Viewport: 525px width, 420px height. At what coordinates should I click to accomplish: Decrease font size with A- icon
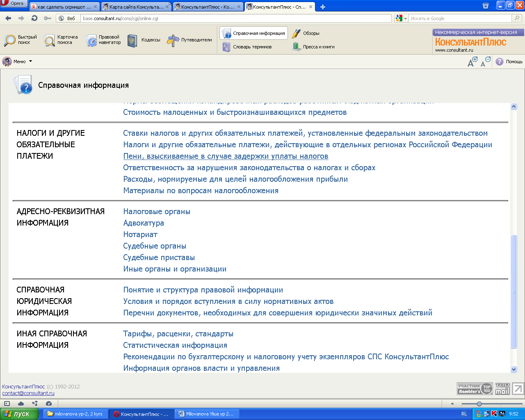[x=485, y=62]
